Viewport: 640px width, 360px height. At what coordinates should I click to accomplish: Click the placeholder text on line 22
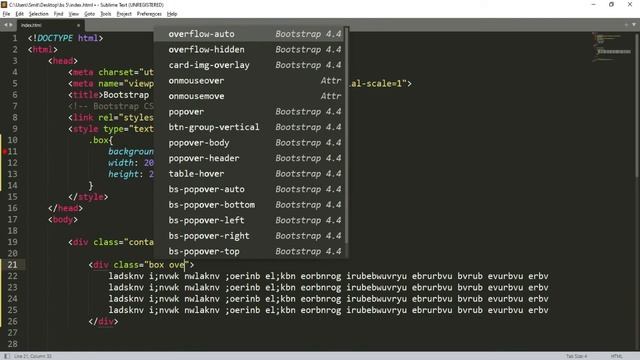(328, 276)
